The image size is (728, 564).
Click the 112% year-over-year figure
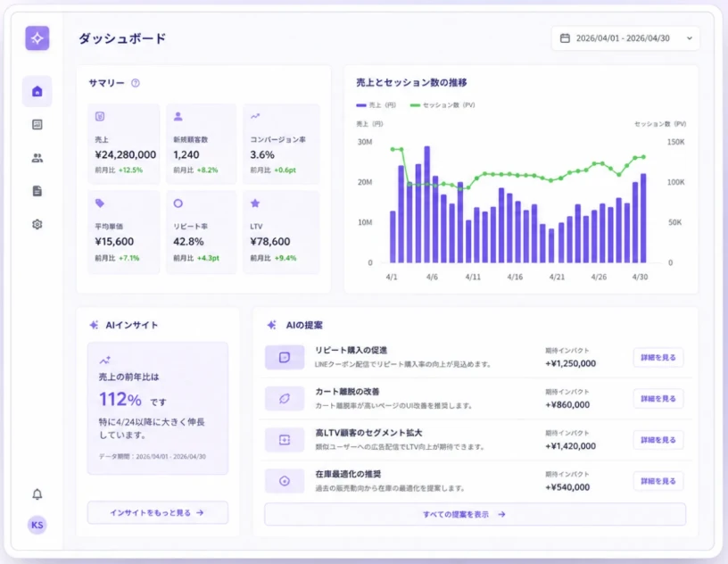(120, 399)
